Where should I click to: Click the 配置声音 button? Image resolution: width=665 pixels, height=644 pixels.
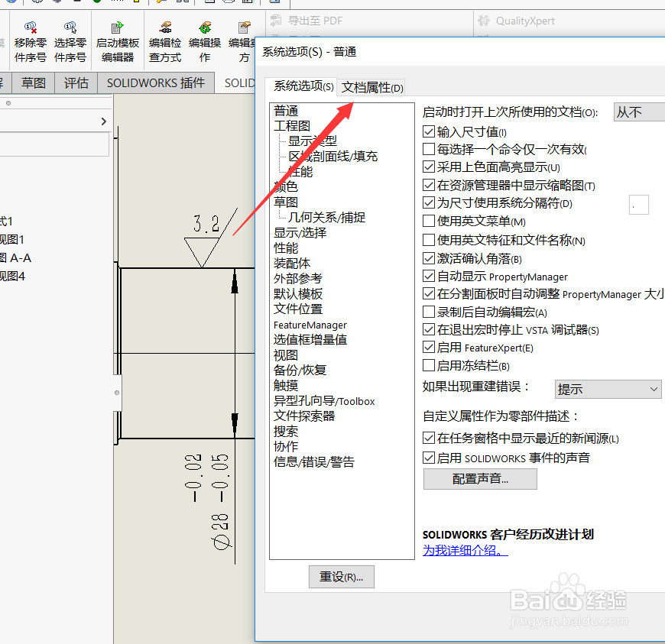point(480,479)
